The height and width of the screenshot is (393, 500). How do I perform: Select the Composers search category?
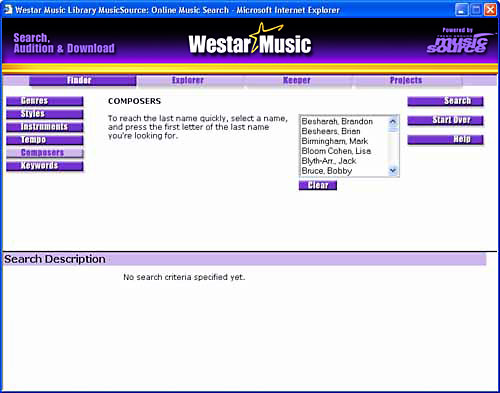(x=45, y=153)
